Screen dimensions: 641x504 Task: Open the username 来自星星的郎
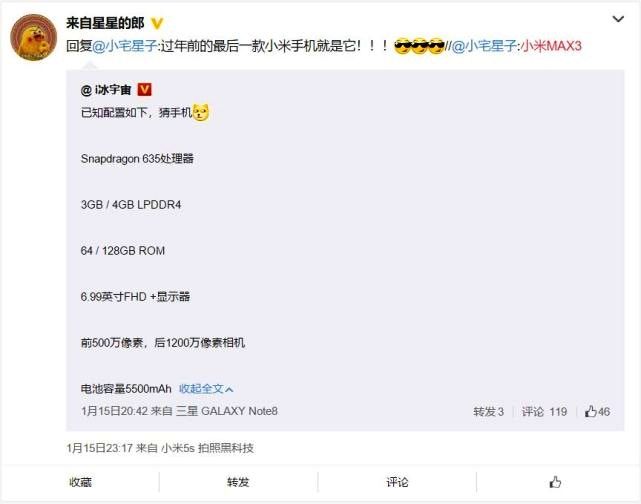(x=105, y=23)
